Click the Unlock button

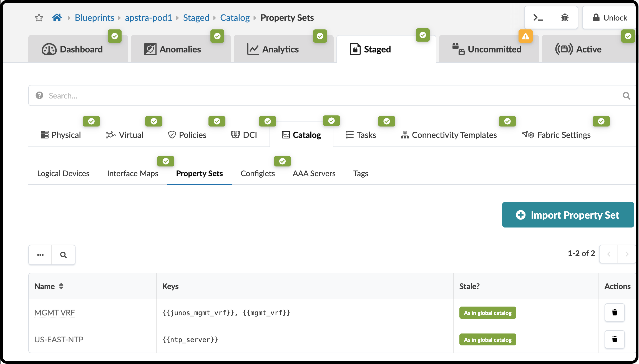point(609,18)
